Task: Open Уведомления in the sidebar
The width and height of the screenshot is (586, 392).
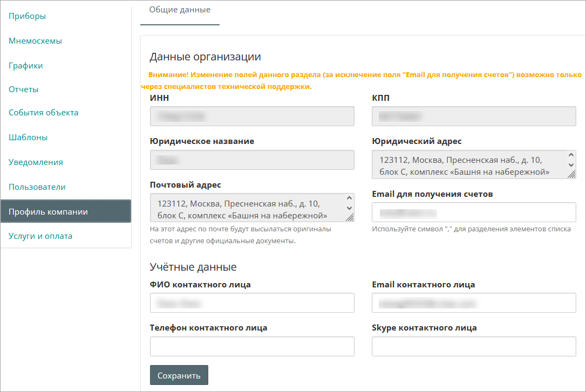Action: coord(36,162)
